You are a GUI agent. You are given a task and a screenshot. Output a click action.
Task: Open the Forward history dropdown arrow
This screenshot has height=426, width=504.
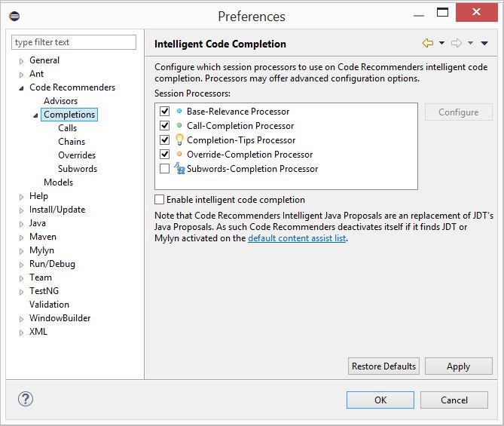[471, 43]
